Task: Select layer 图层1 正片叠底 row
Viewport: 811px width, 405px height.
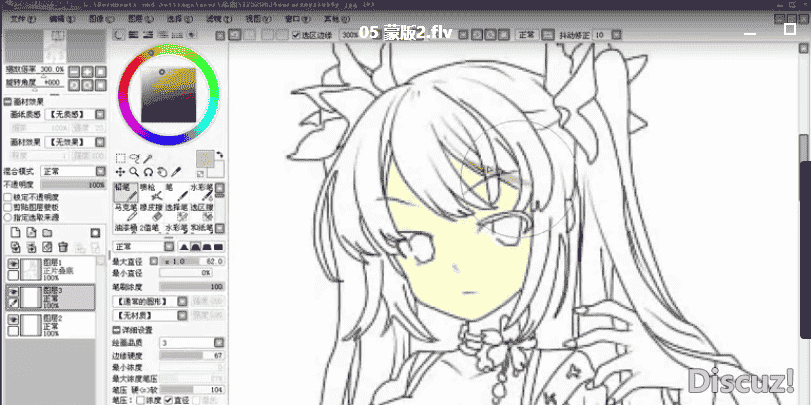Action: [x=50, y=269]
